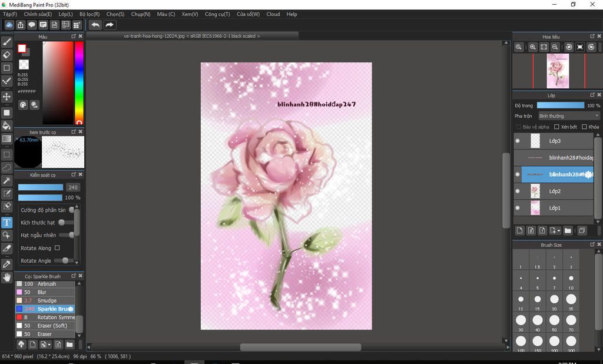
Task: Click the export/share icon in toolbar
Action: pos(21,25)
